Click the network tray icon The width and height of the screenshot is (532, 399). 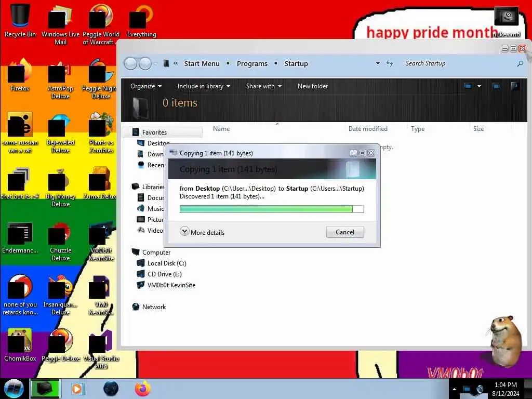tap(467, 389)
